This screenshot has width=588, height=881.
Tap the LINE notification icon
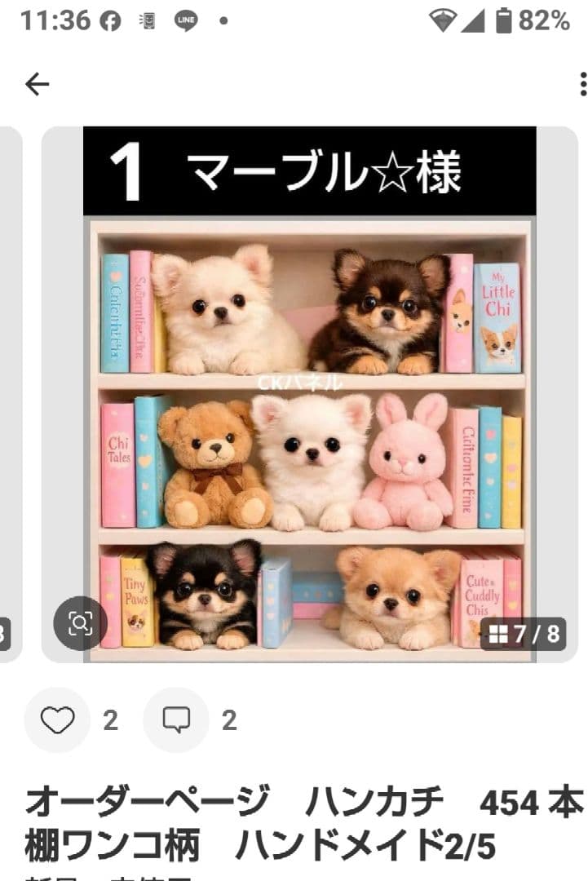(186, 21)
